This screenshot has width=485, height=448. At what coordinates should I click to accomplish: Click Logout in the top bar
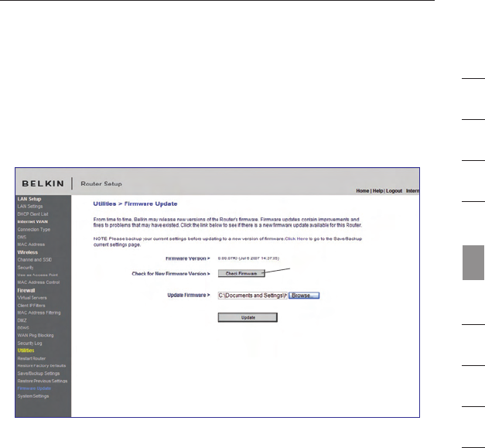[x=394, y=191]
